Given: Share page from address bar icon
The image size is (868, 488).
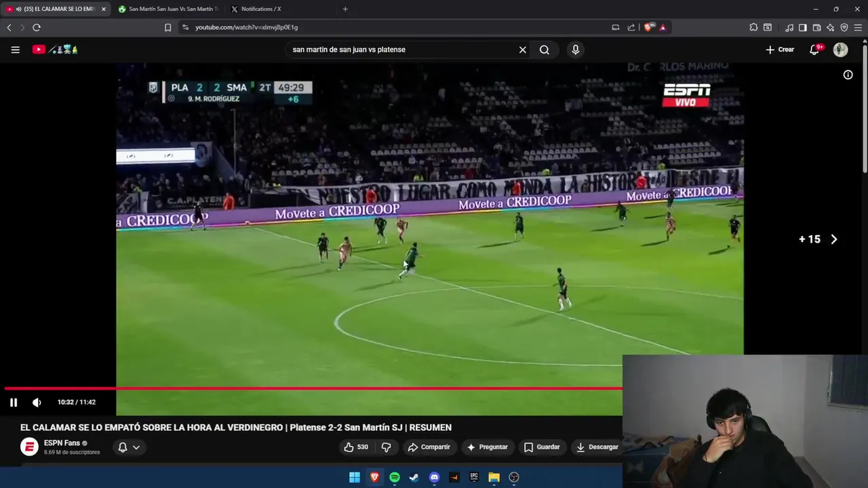Looking at the screenshot, I should (x=631, y=27).
